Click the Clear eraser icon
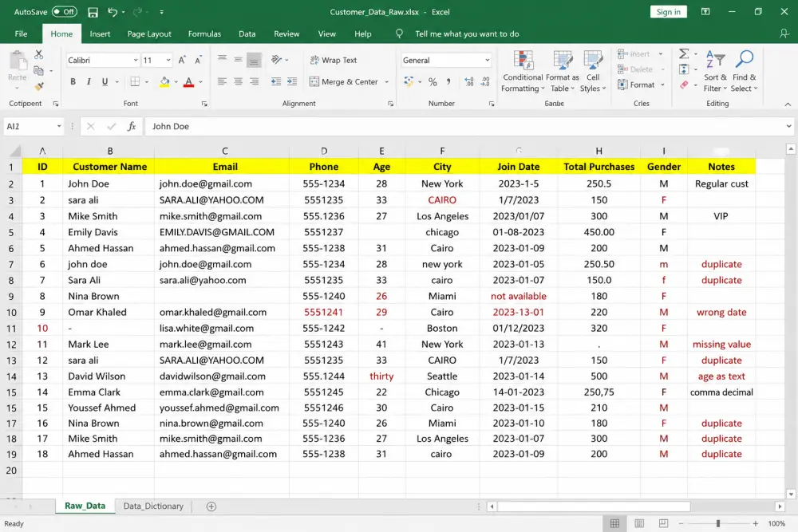This screenshot has height=532, width=798. click(684, 85)
